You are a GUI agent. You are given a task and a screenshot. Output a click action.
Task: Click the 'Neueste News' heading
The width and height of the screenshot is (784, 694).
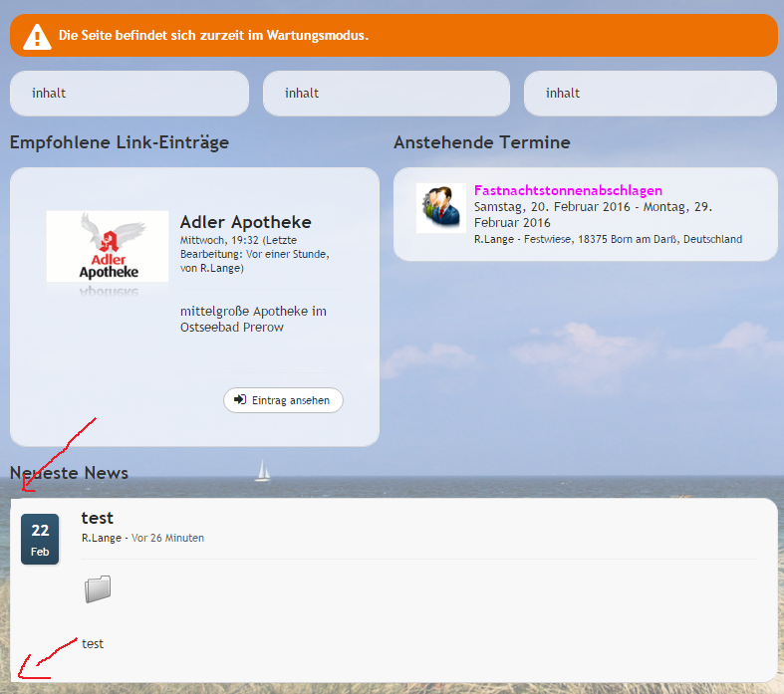(x=69, y=472)
